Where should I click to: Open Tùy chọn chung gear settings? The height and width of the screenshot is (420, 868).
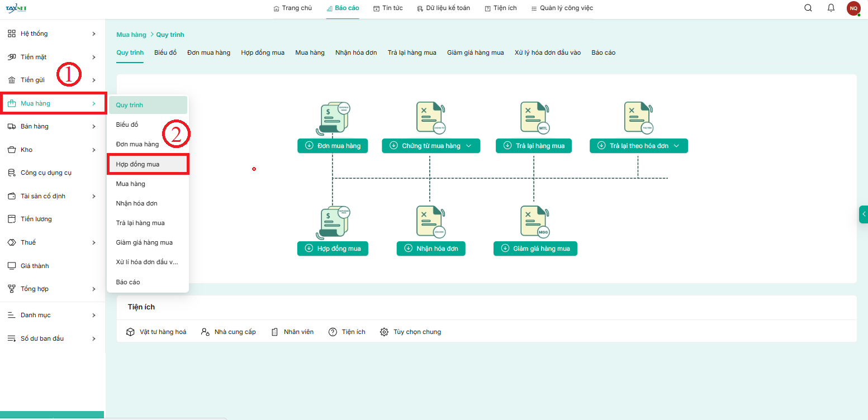pos(411,332)
